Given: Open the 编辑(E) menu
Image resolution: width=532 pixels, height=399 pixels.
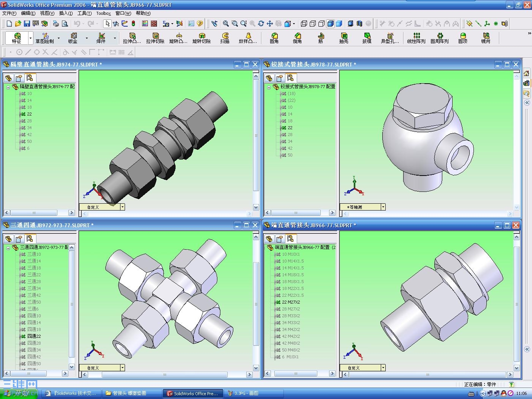Looking at the screenshot, I should pos(28,13).
